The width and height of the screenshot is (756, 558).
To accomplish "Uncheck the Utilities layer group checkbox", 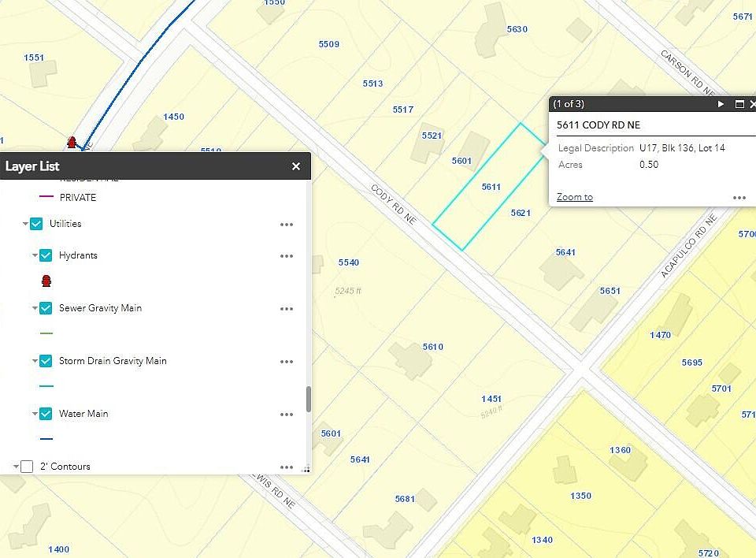I will tap(36, 224).
